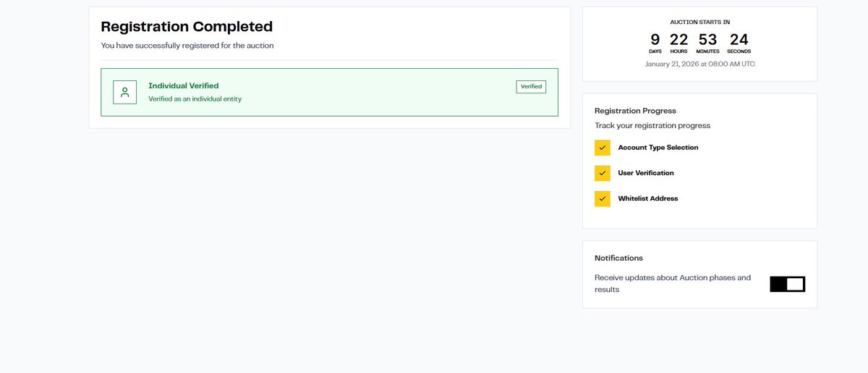Image resolution: width=868 pixels, height=373 pixels.
Task: Click the countdown hours value 22
Action: pos(678,39)
